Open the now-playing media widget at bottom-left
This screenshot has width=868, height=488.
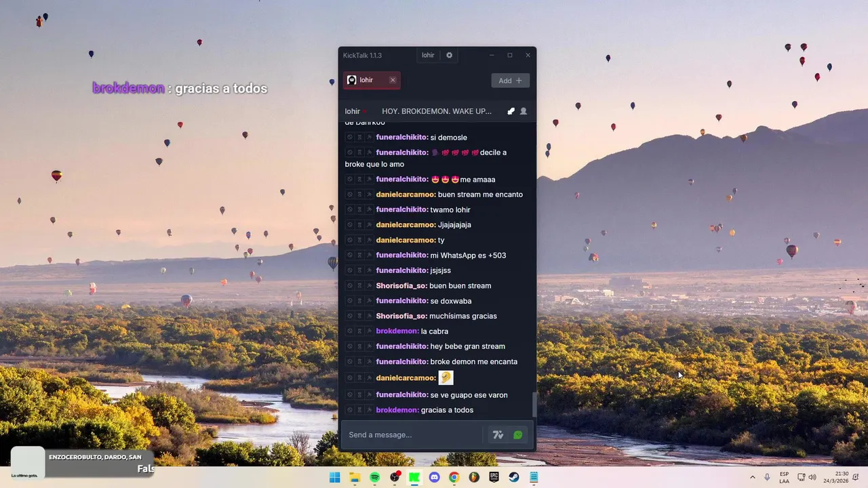click(x=83, y=463)
